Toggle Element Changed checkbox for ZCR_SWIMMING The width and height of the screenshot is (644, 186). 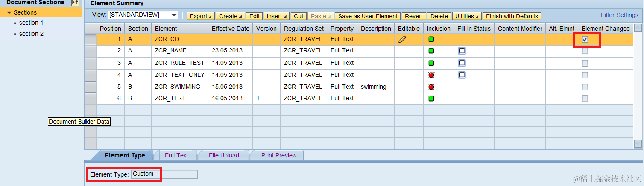tap(585, 87)
